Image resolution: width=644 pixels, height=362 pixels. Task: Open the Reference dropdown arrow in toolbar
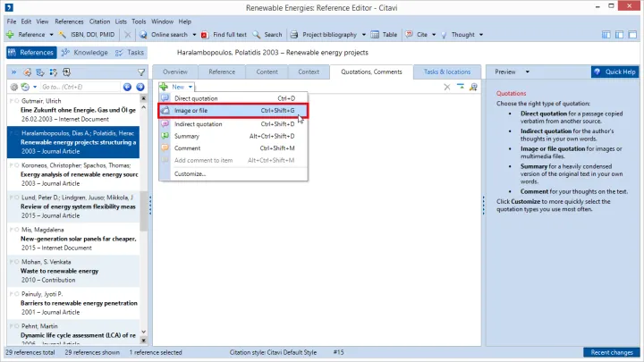(51, 35)
